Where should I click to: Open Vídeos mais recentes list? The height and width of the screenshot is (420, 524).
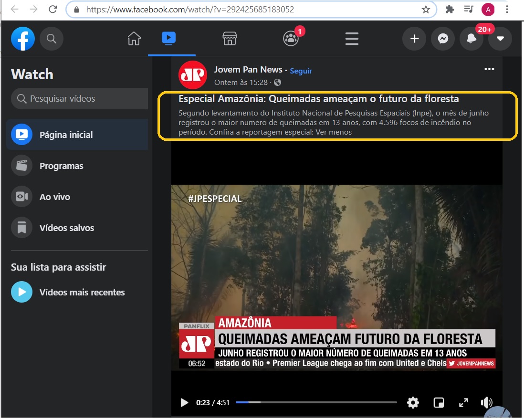point(77,293)
